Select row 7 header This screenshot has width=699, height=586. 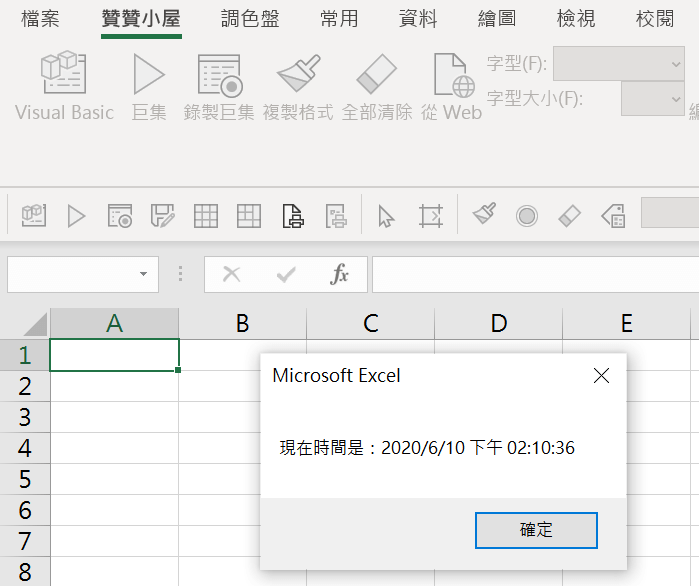coord(25,541)
